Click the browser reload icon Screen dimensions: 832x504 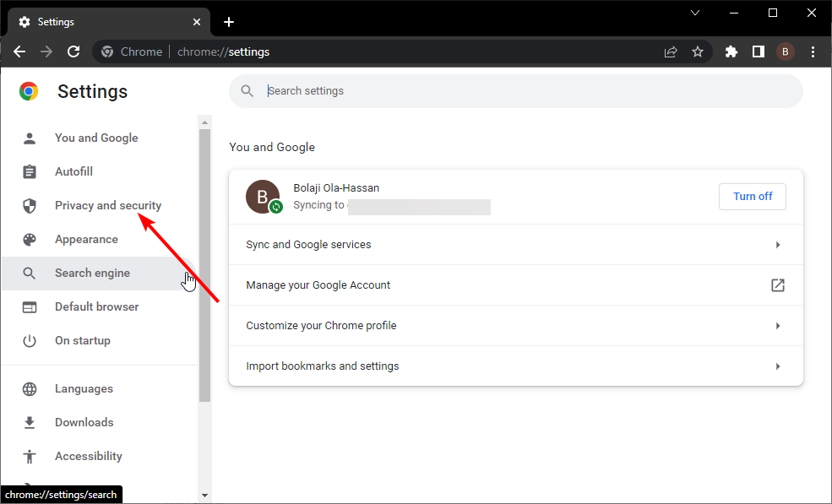click(73, 51)
